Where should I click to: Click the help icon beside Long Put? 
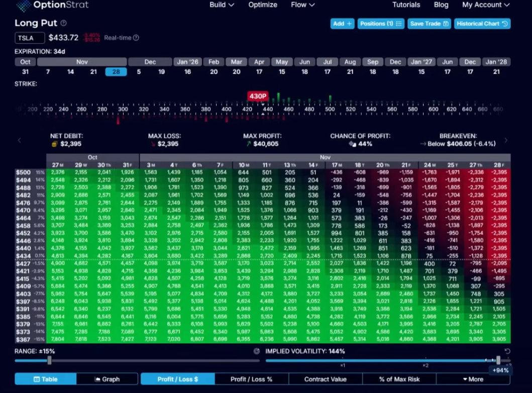coord(63,23)
